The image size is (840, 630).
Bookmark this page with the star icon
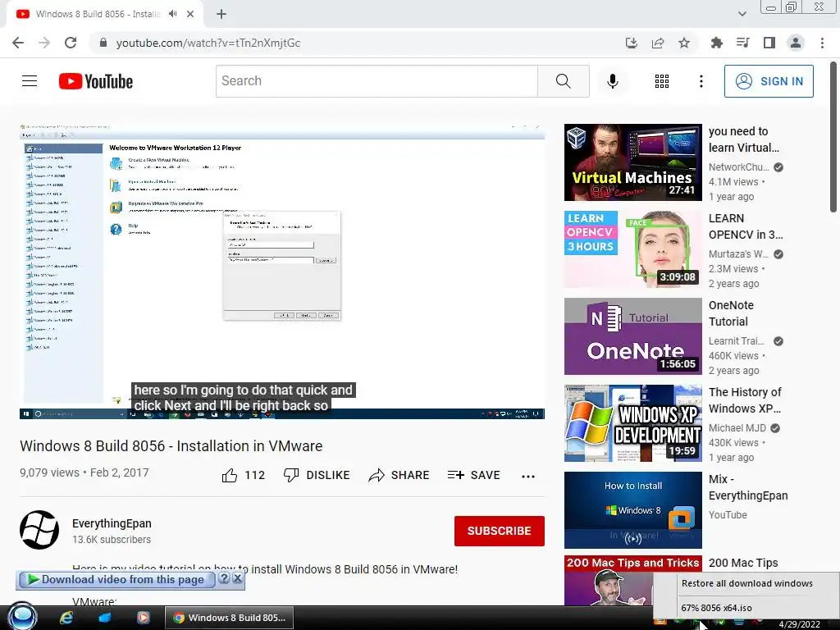coord(684,43)
